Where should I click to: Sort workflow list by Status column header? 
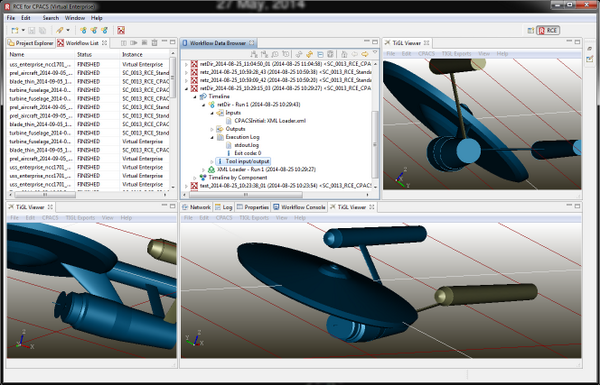click(x=97, y=54)
